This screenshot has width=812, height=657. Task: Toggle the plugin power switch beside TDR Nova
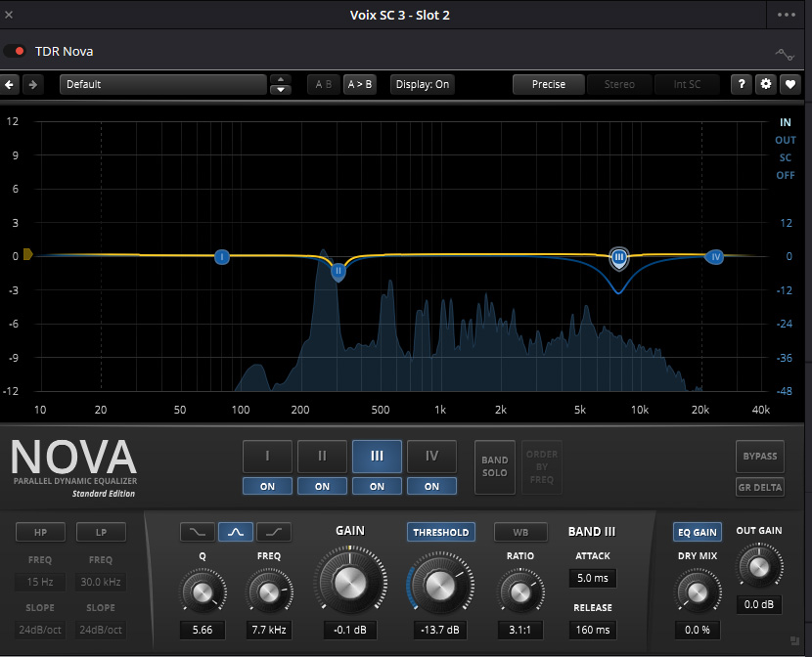16,51
